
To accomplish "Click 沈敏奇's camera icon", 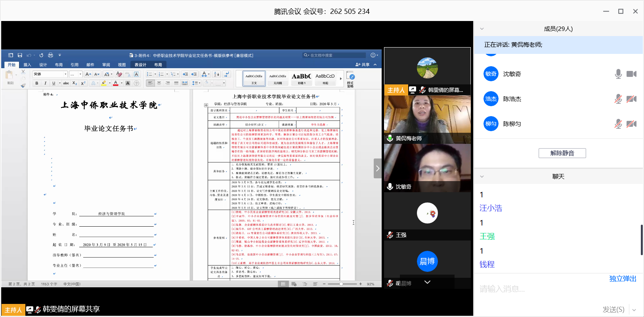I will pyautogui.click(x=631, y=74).
